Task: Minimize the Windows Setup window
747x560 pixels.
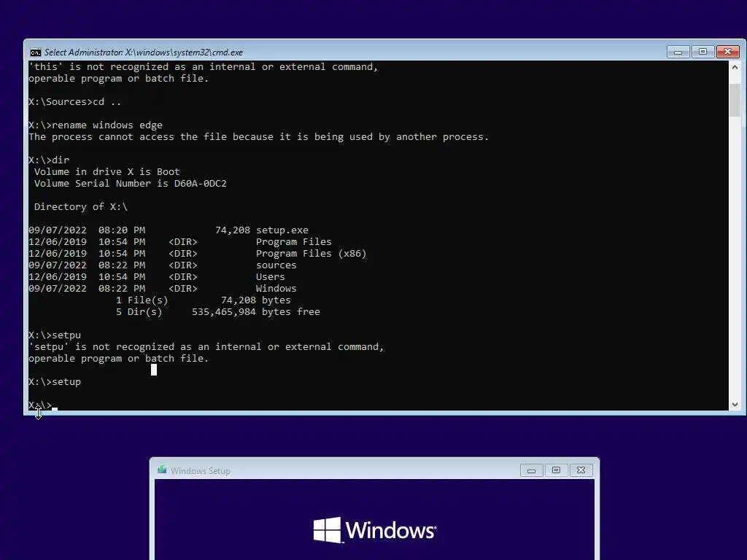Action: click(x=531, y=470)
